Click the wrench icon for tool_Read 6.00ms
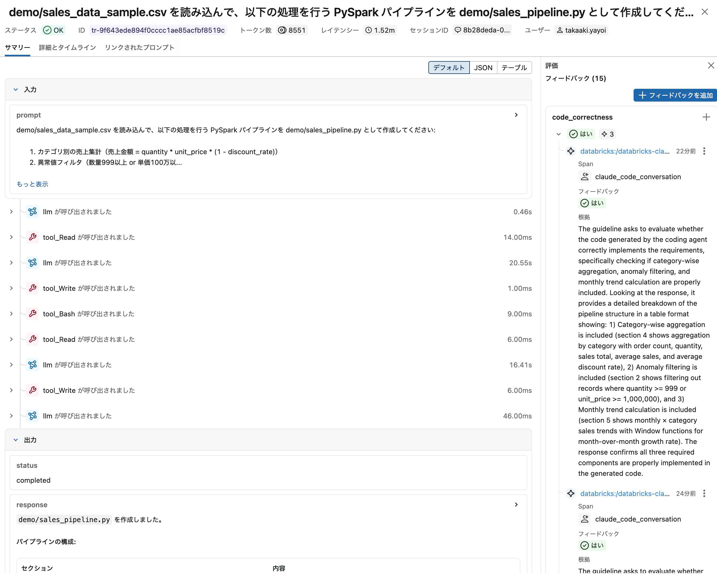Viewport: 717px width, 588px height. click(x=32, y=339)
